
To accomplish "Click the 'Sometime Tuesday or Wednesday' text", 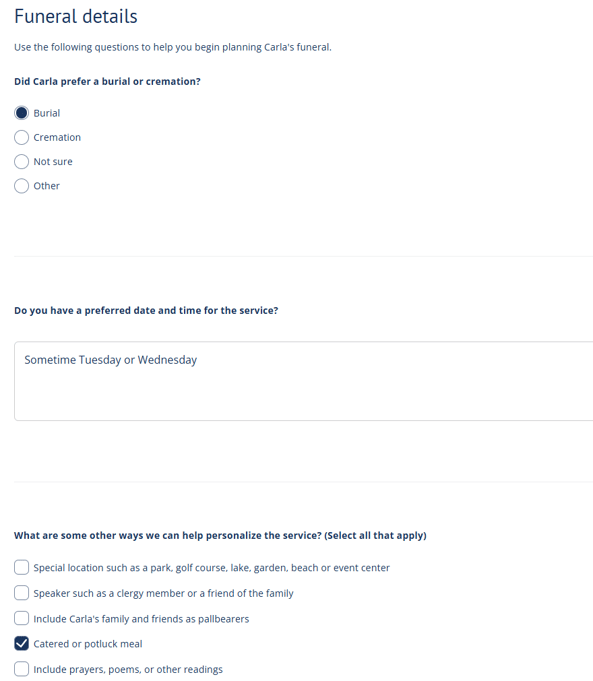I will 111,360.
